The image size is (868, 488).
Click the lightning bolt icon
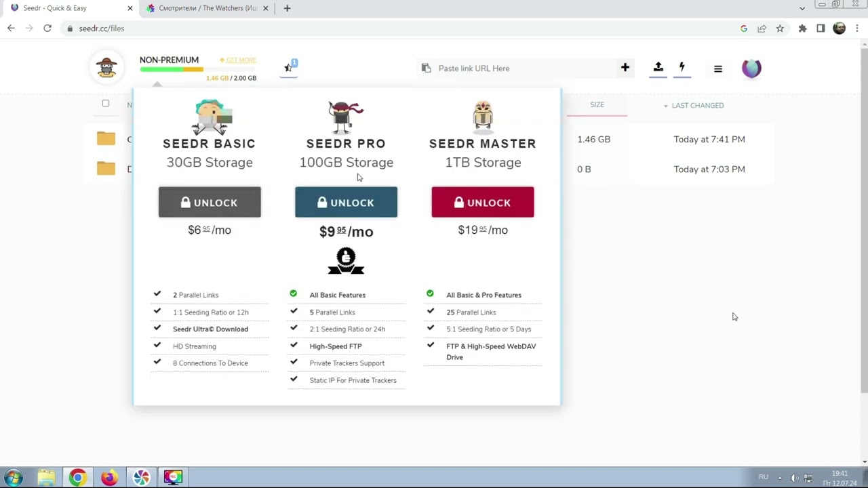682,67
